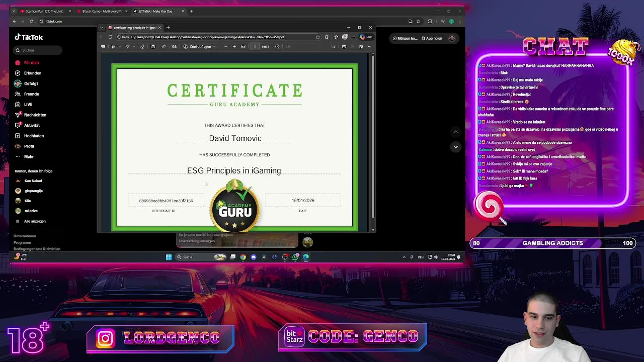The image size is (644, 362).
Task: Open Copilot Chat in Edge
Action: (366, 37)
